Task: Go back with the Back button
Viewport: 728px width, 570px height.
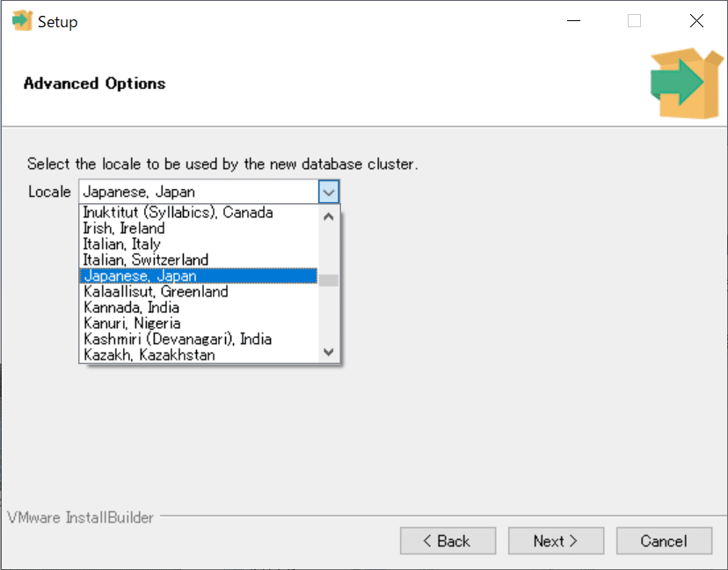Action: [448, 541]
